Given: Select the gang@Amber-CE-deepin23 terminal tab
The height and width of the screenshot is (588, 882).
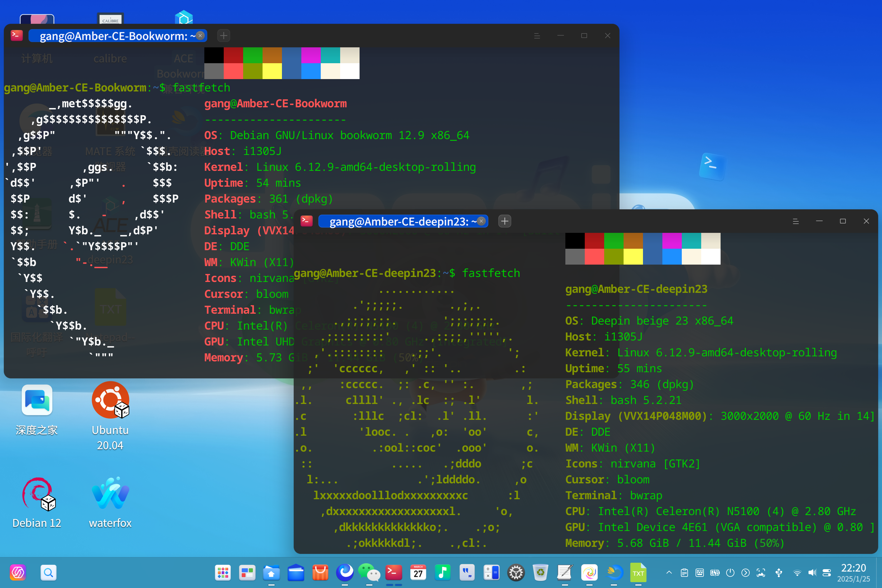Looking at the screenshot, I should coord(403,221).
